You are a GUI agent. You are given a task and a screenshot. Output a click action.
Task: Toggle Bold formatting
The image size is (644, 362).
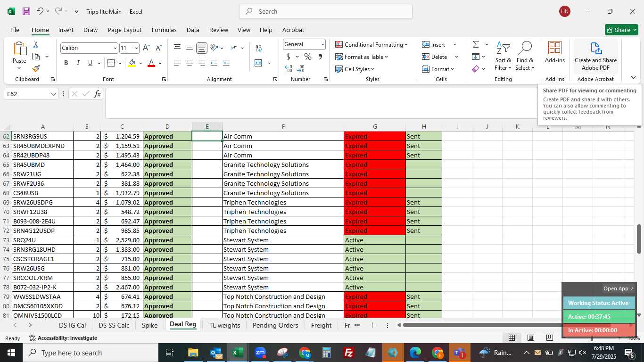pyautogui.click(x=66, y=63)
